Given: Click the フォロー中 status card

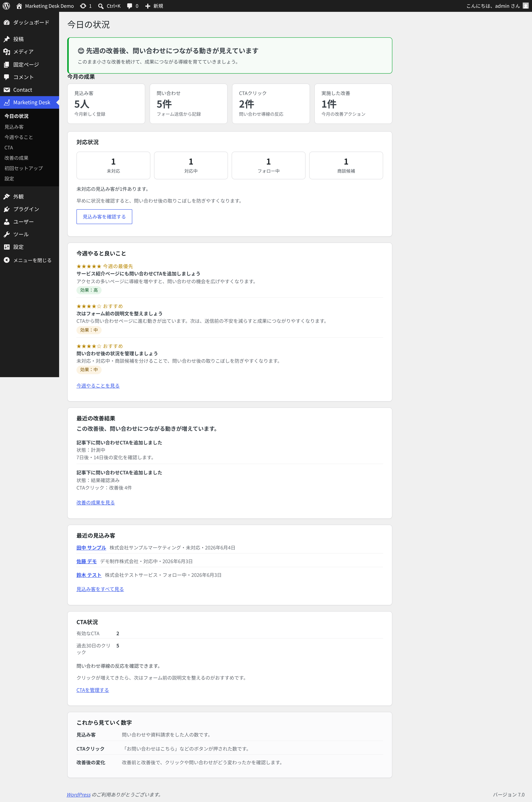Looking at the screenshot, I should (x=268, y=165).
